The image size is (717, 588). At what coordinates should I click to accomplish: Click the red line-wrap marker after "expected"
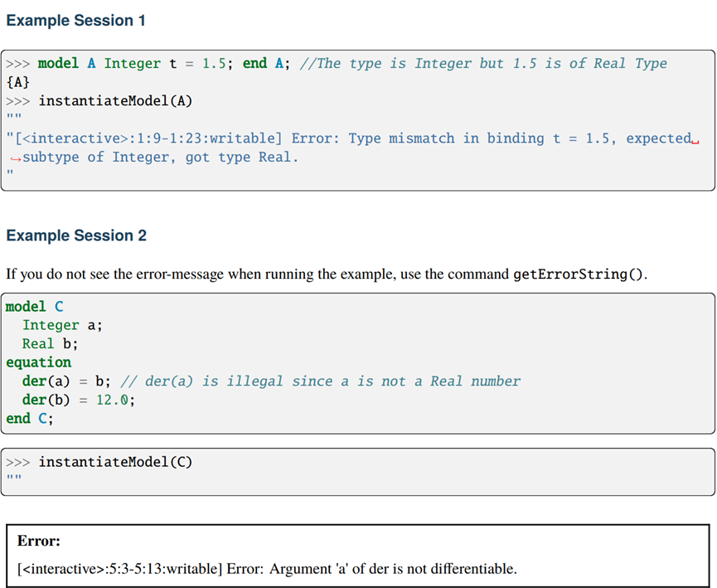coord(696,140)
